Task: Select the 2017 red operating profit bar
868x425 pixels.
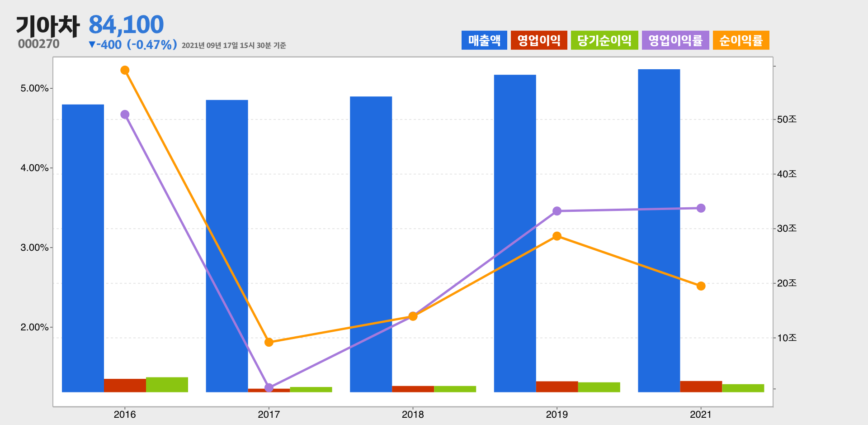Action: [269, 390]
